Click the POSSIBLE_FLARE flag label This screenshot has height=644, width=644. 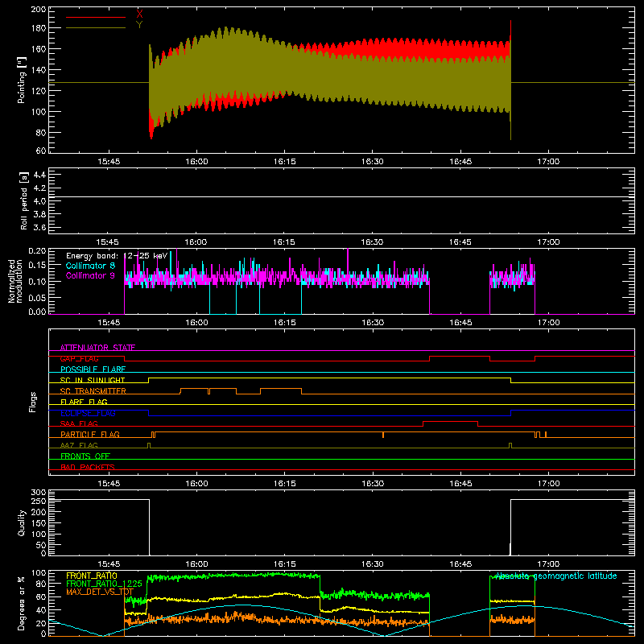(x=93, y=369)
